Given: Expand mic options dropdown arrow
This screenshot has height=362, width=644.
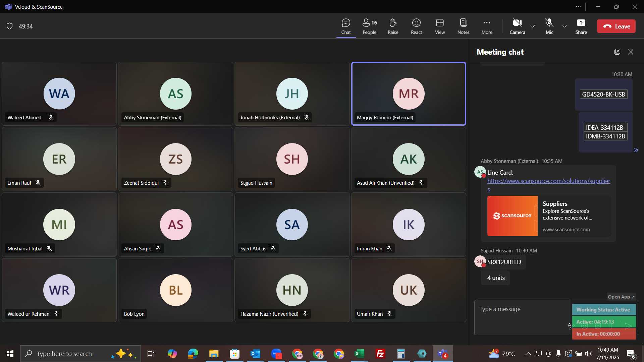Looking at the screenshot, I should [565, 26].
